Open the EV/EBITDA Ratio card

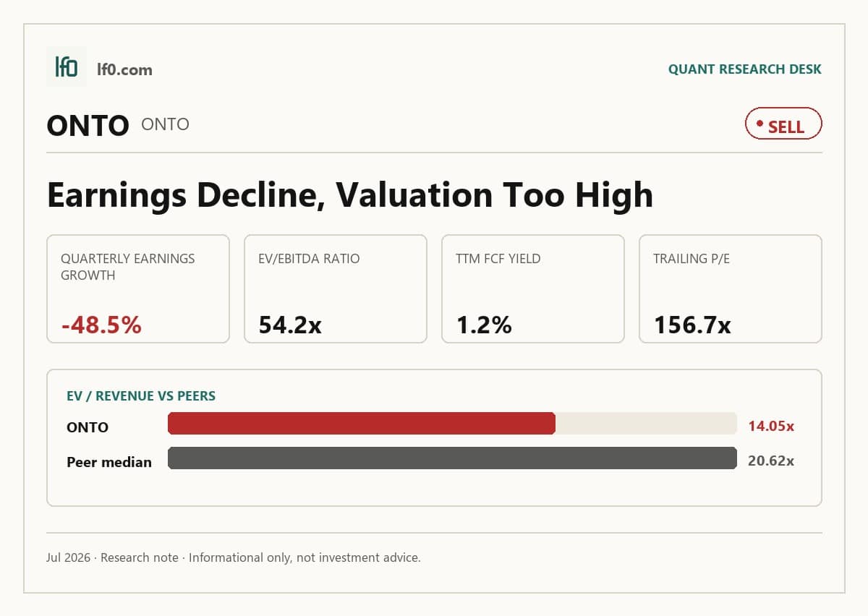[336, 288]
